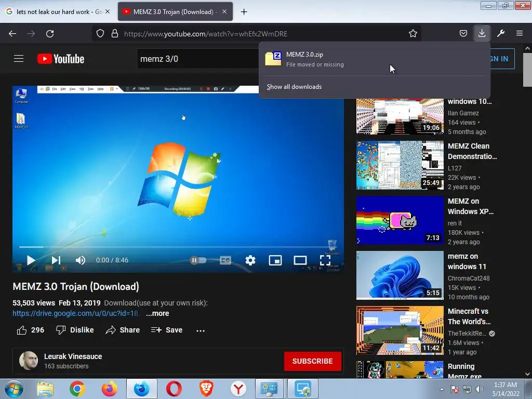This screenshot has height=399, width=532.
Task: Dislike the video
Action: (x=75, y=330)
